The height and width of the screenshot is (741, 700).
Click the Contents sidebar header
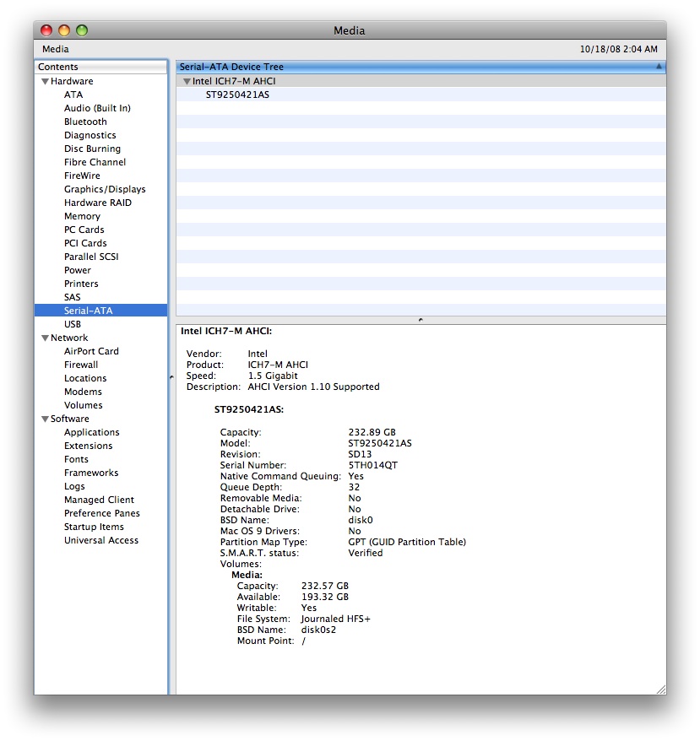click(100, 67)
